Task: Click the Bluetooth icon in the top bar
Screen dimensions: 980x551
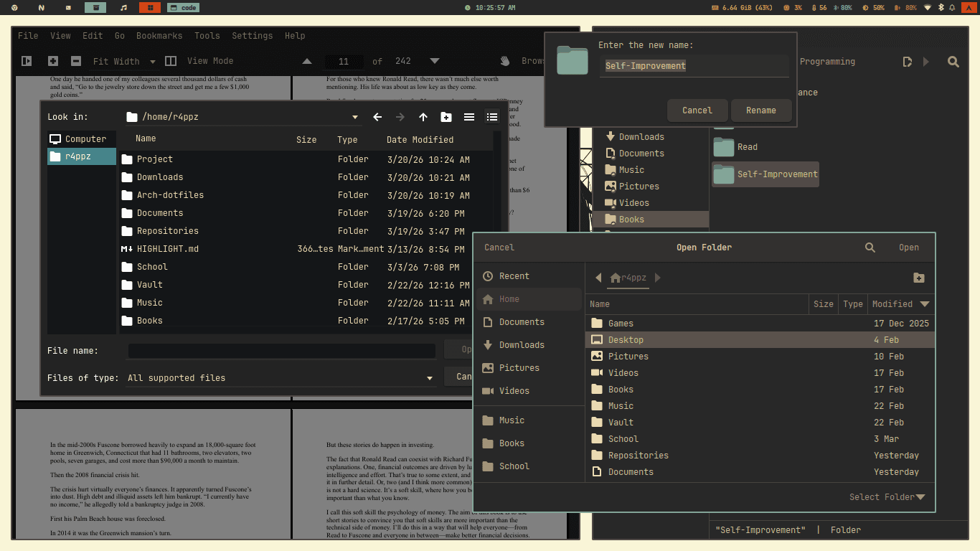Action: [941, 7]
